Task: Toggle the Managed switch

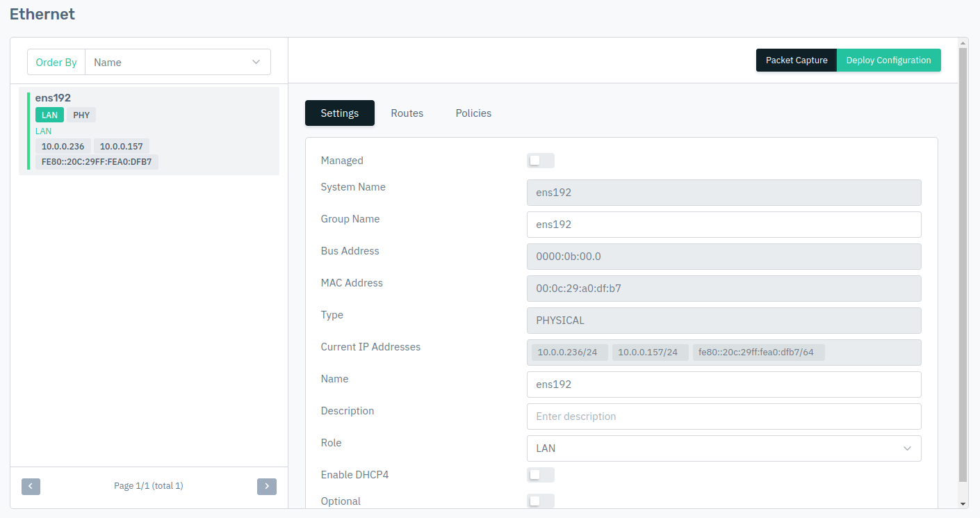Action: point(540,161)
